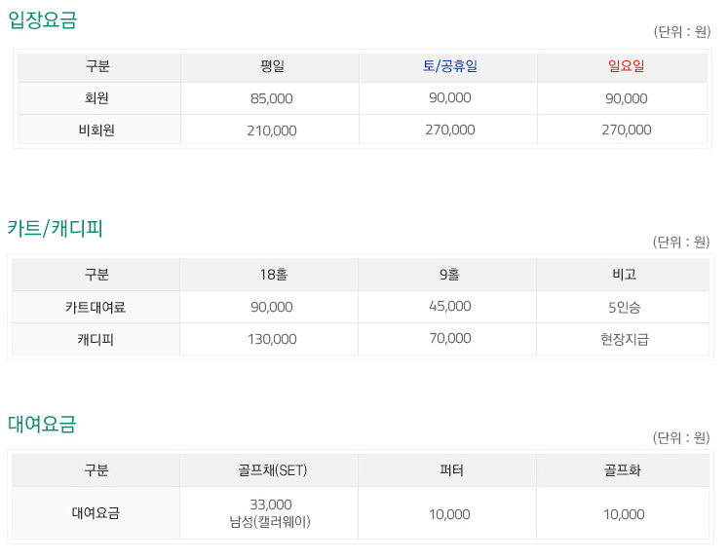
Task: Click the 5인승 remark cell
Action: (625, 307)
